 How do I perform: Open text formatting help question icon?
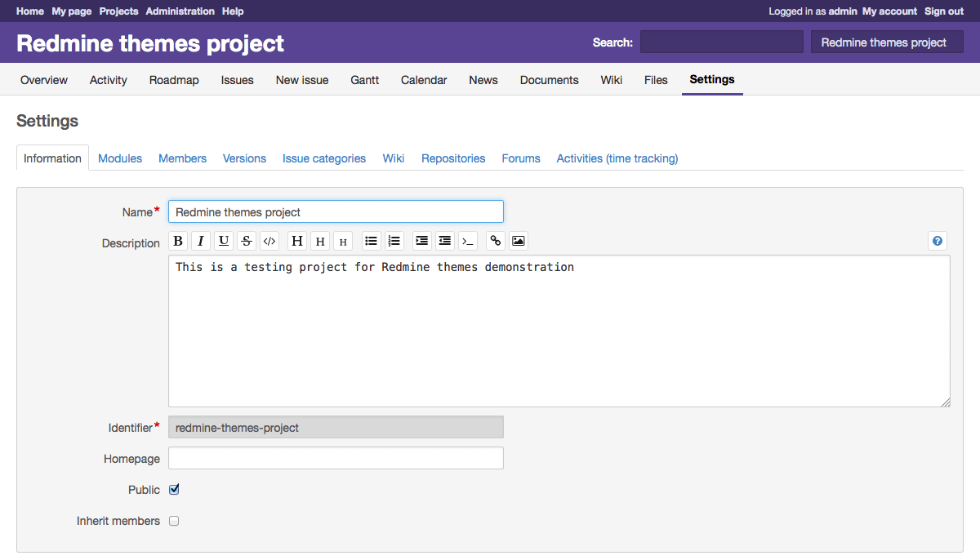point(938,241)
